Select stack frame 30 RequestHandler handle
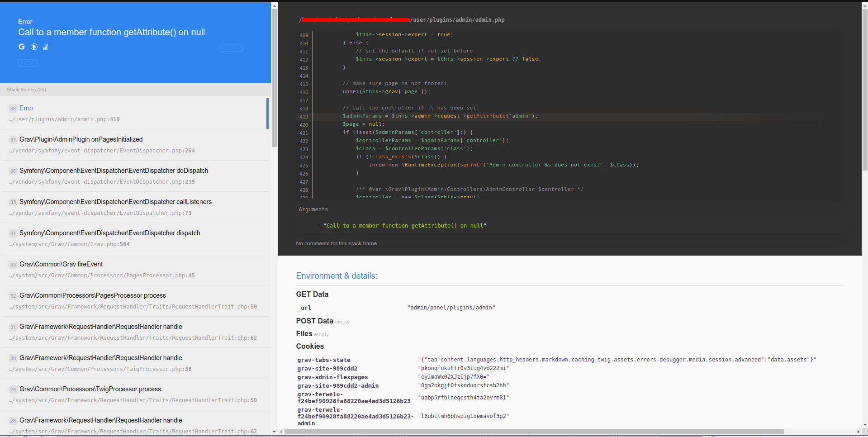The width and height of the screenshot is (868, 437). pyautogui.click(x=134, y=363)
